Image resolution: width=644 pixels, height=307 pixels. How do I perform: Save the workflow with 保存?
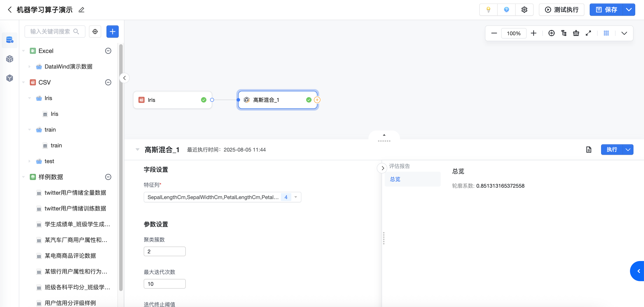pos(606,10)
